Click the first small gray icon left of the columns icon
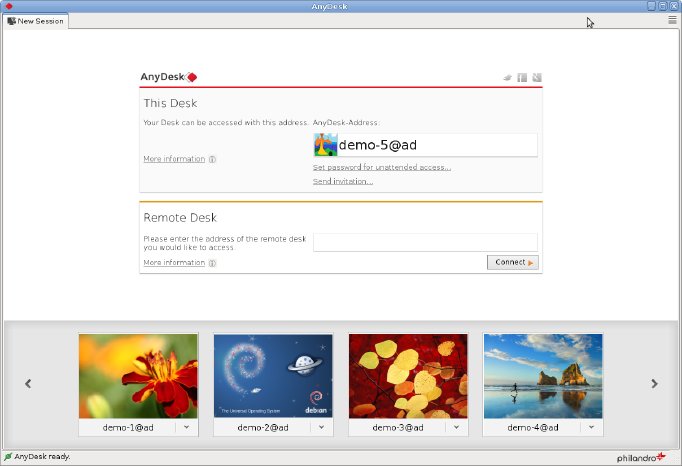 click(508, 78)
